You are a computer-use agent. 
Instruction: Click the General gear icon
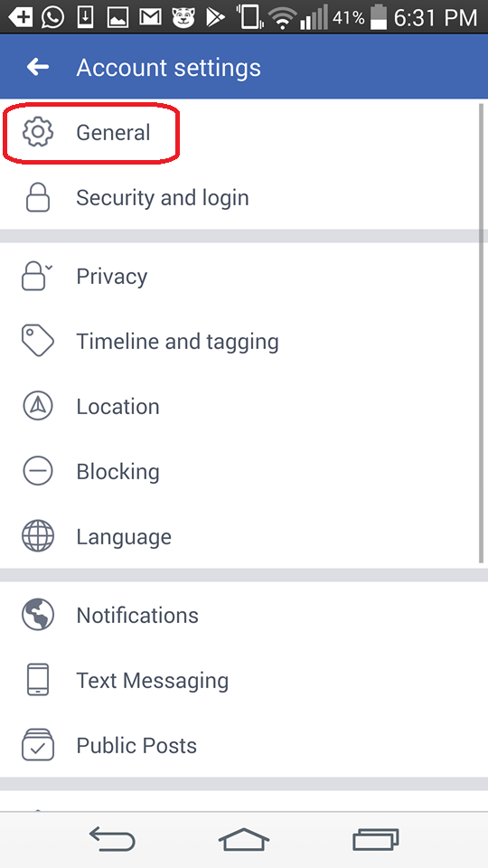[x=38, y=133]
